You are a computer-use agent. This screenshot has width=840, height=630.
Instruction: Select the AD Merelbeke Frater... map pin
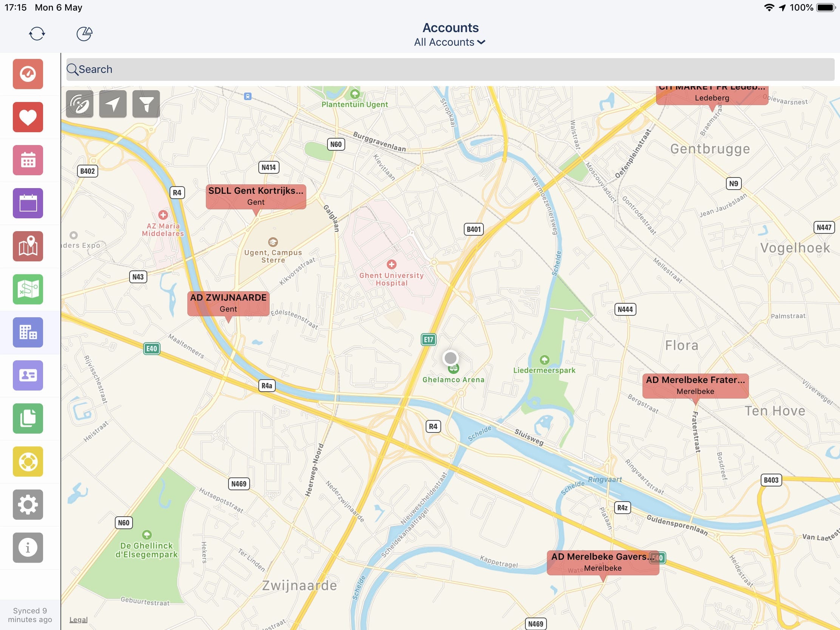click(695, 386)
